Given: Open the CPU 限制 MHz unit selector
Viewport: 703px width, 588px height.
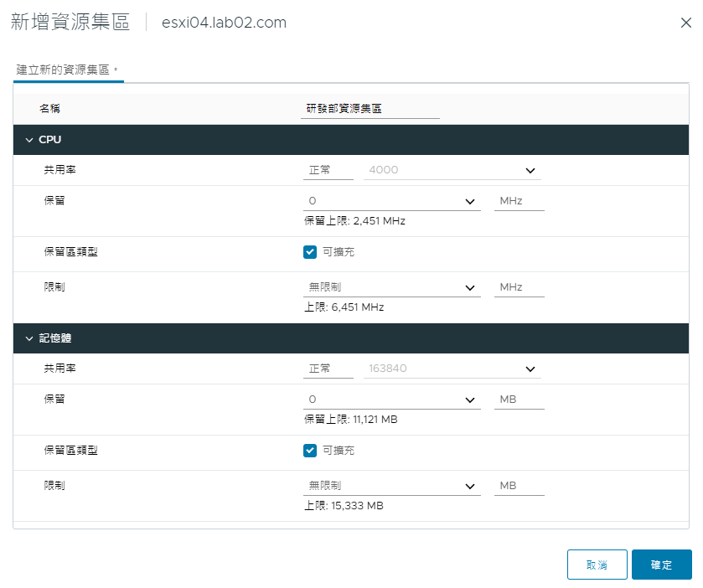Looking at the screenshot, I should coord(519,287).
